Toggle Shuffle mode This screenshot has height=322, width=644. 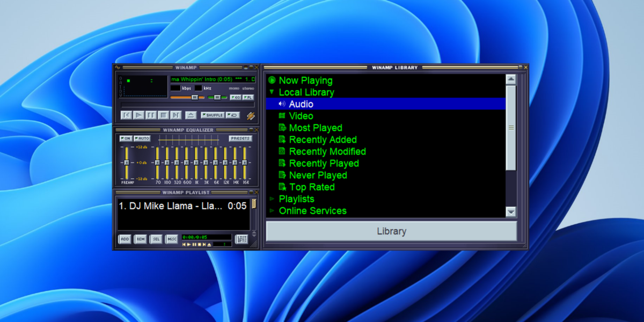pyautogui.click(x=213, y=115)
